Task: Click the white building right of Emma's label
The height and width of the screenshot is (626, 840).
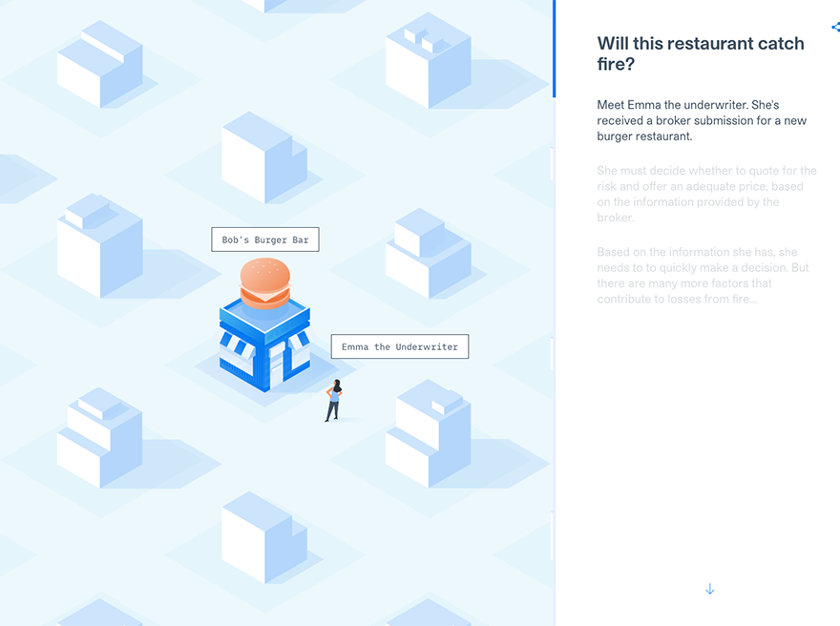Action: pyautogui.click(x=429, y=253)
